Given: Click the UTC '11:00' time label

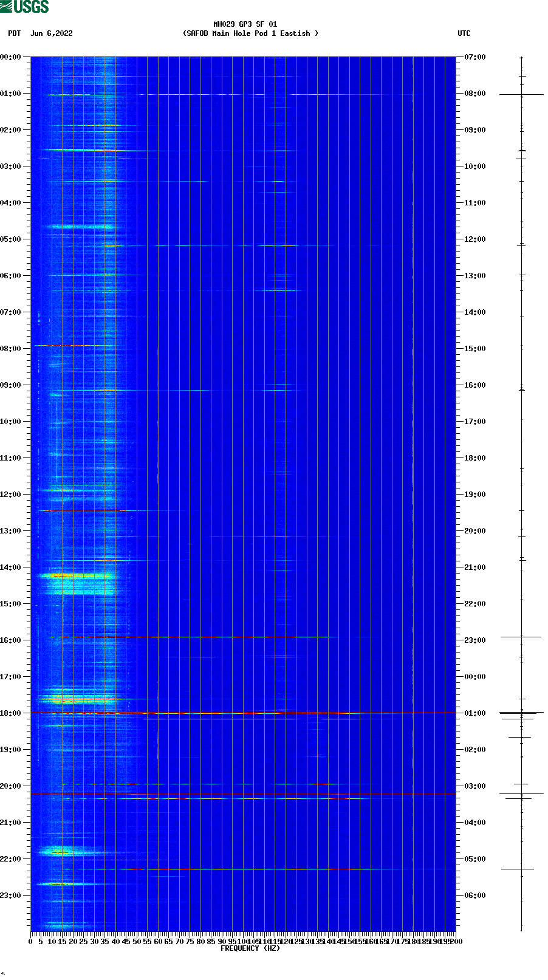Looking at the screenshot, I should pyautogui.click(x=475, y=203).
